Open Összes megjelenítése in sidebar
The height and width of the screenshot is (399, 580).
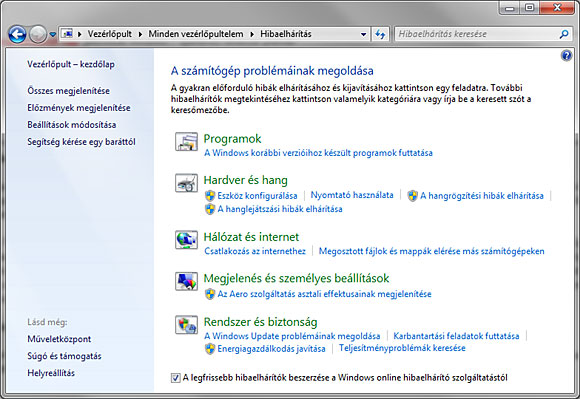(x=68, y=91)
